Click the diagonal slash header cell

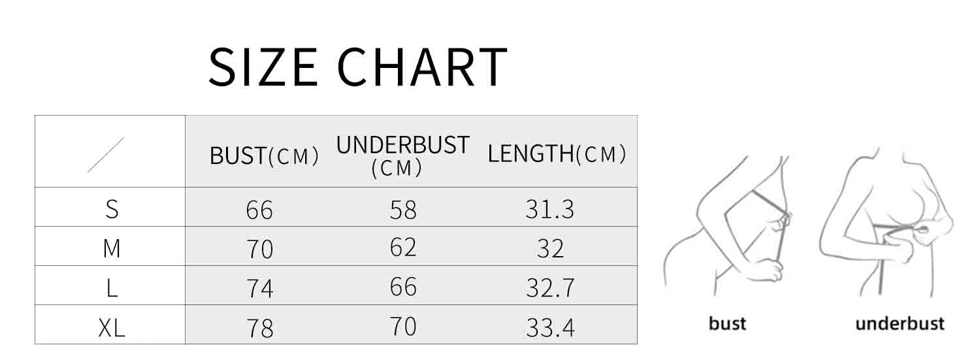point(110,152)
